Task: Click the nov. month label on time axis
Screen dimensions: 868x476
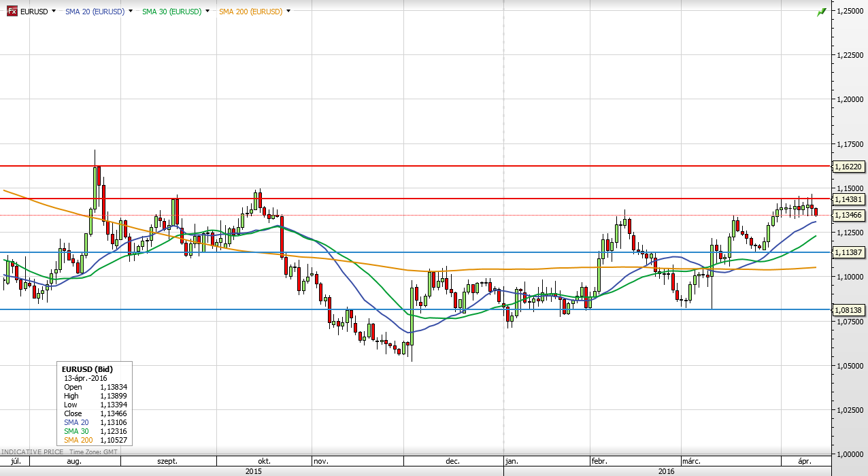Action: (321, 461)
